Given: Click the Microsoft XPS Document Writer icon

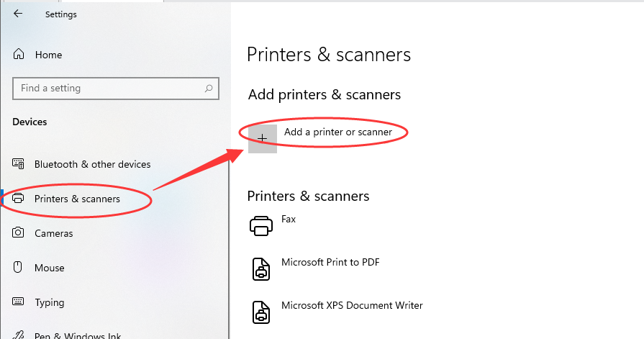Looking at the screenshot, I should [261, 312].
